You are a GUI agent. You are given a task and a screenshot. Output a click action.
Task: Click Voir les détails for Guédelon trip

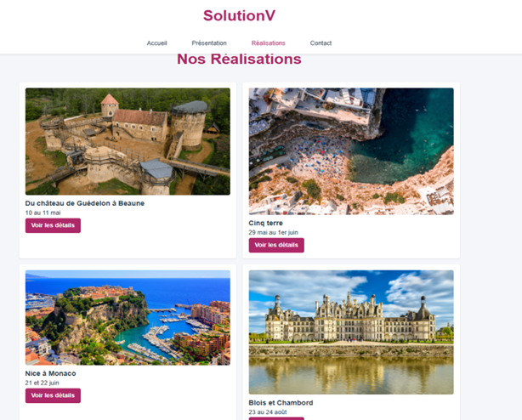[53, 225]
